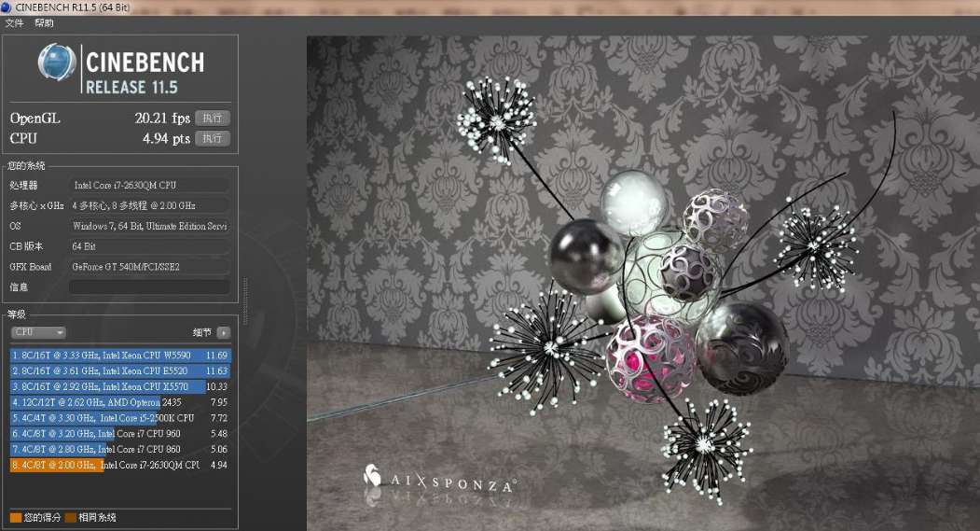Click the OpenGL score 20.21 fps
The height and width of the screenshot is (531, 980).
(162, 118)
